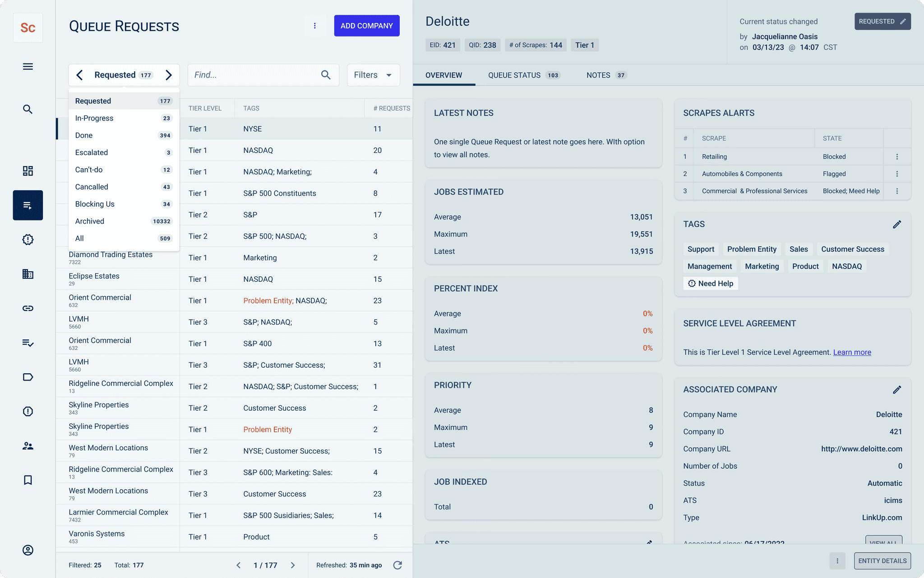Switch to the Queue Status tab
The image size is (924, 578).
524,75
